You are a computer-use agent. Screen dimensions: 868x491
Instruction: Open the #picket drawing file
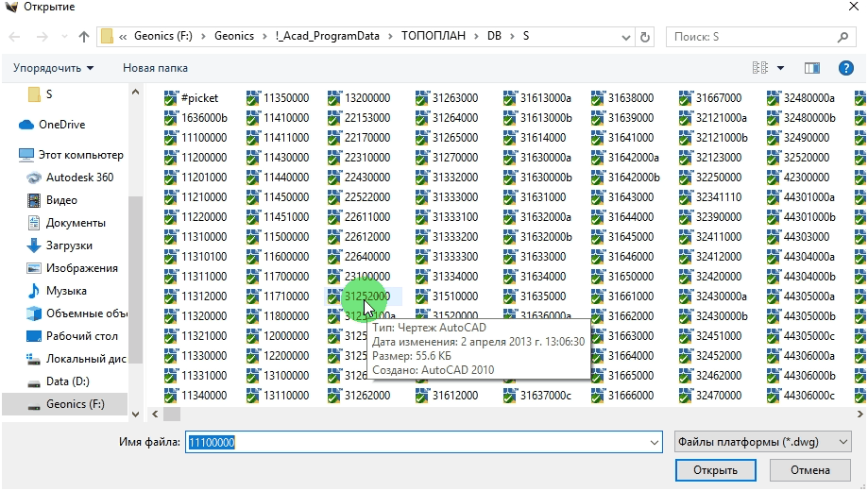198,98
